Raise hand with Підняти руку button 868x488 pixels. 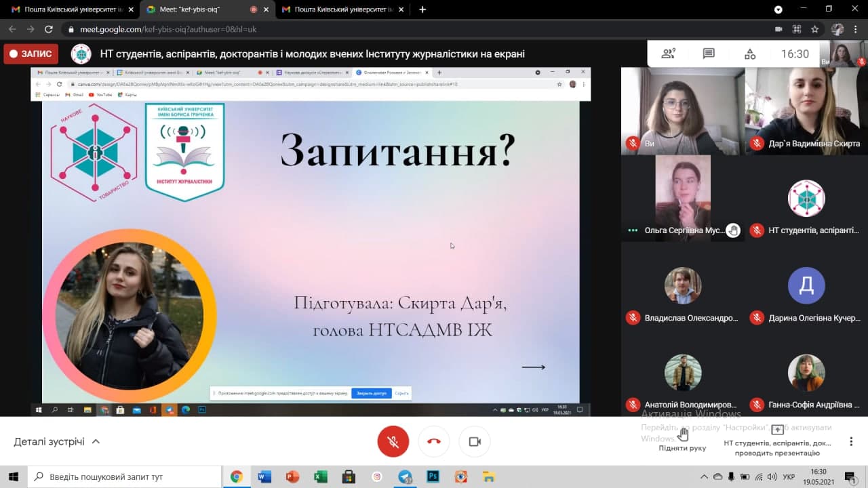[x=682, y=439]
